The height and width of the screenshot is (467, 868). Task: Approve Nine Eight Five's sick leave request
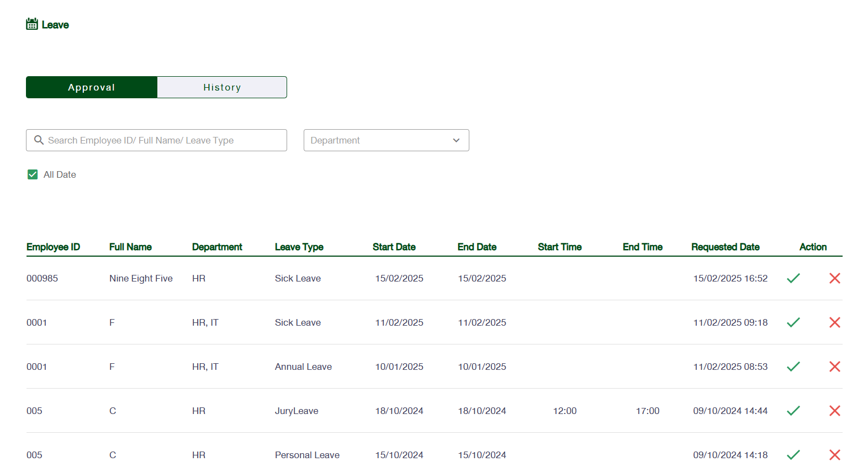[793, 278]
